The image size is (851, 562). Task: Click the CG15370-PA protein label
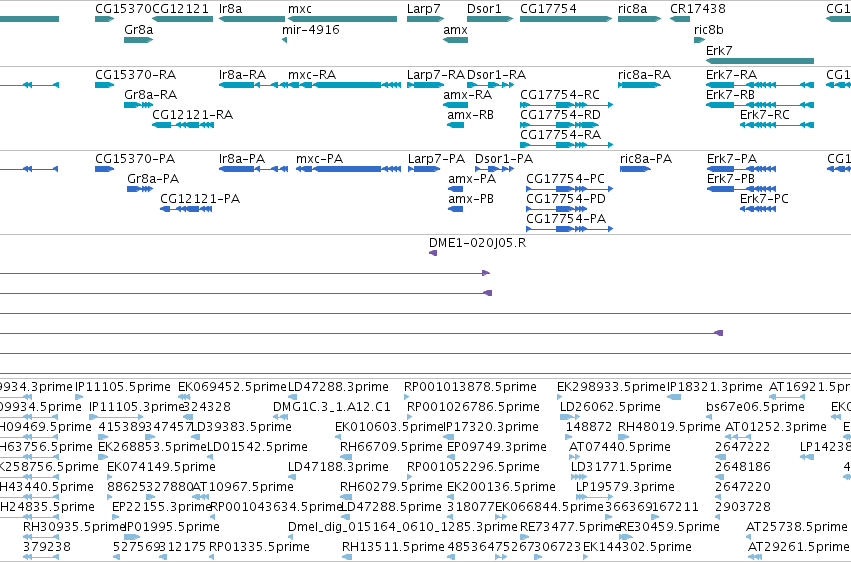pyautogui.click(x=135, y=158)
